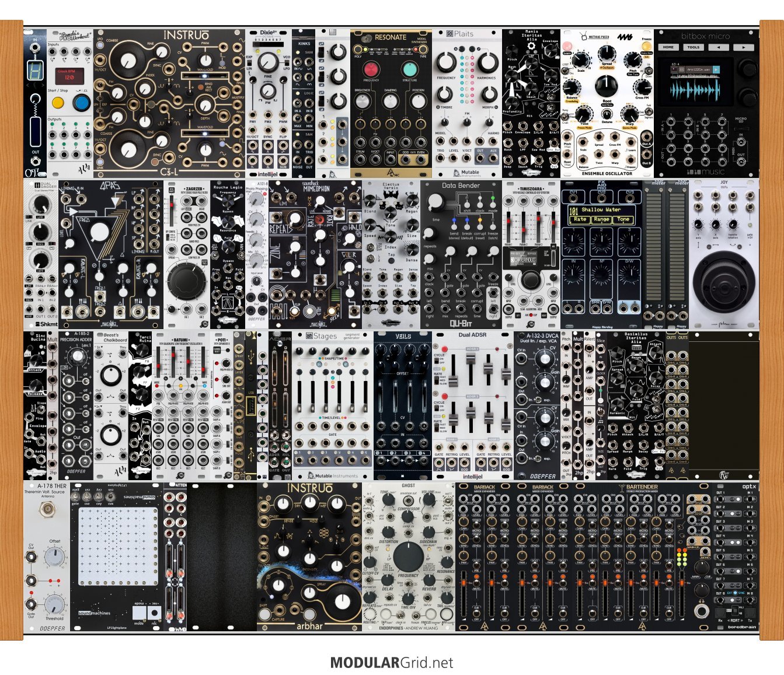
Task: Click the BRIGHTNESS knob on the Resonate module
Action: 363,102
